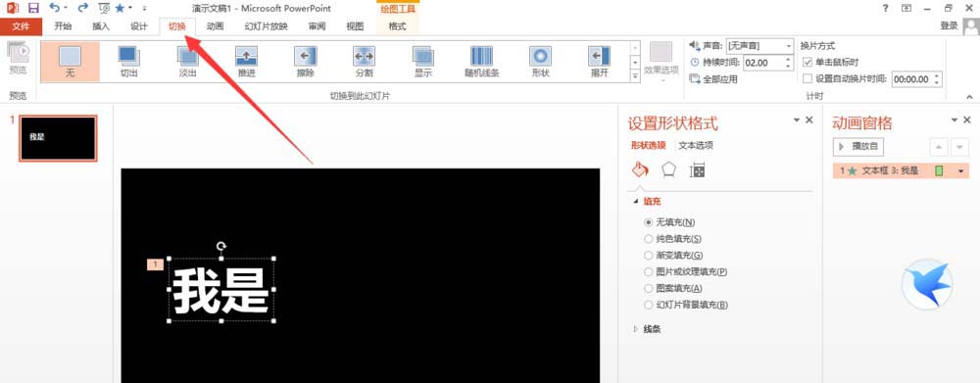
Task: Expand the 线条 section
Action: coord(636,329)
